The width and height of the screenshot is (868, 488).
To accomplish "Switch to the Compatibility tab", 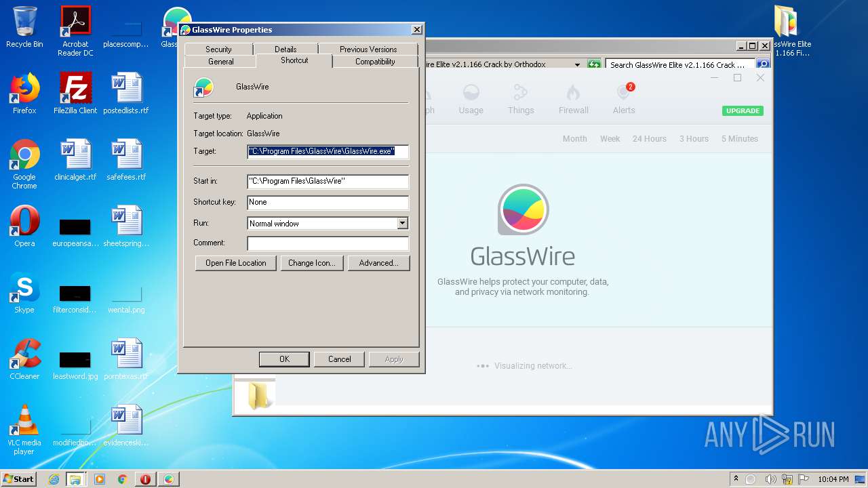I will click(x=375, y=61).
